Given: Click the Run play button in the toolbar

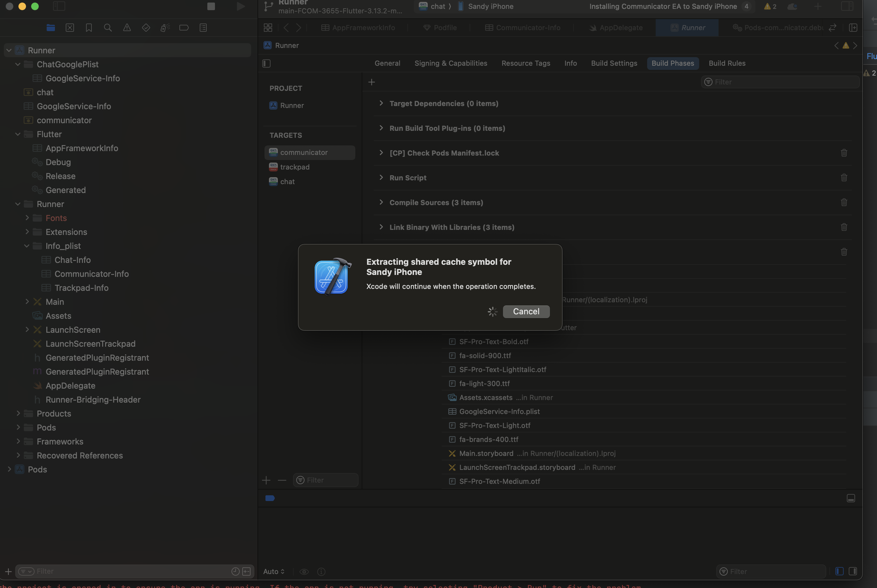Looking at the screenshot, I should click(241, 6).
